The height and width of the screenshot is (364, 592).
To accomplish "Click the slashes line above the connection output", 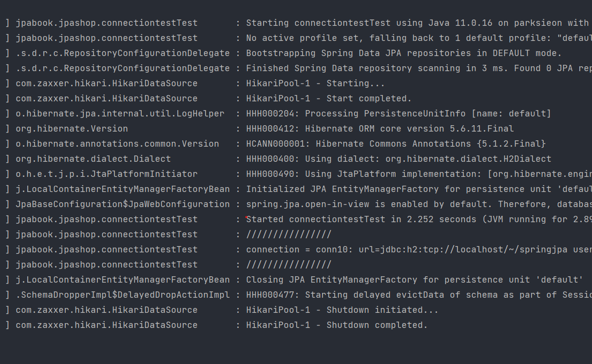I will click(288, 234).
